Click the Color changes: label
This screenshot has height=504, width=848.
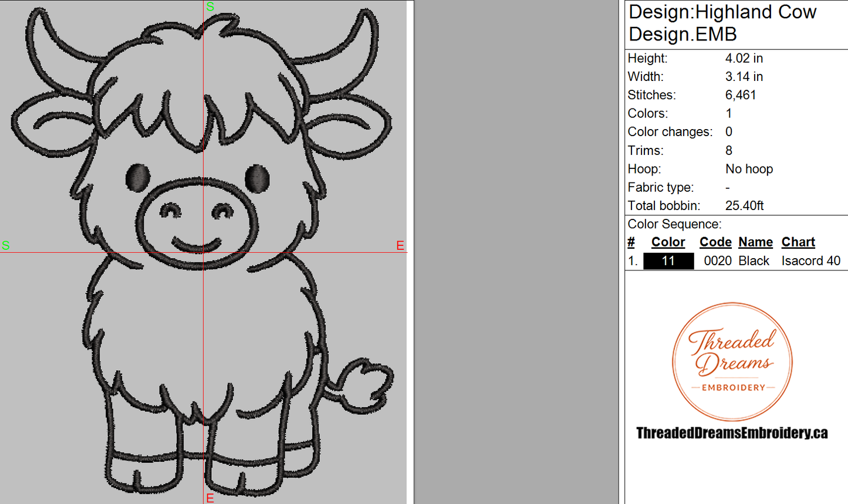click(670, 132)
